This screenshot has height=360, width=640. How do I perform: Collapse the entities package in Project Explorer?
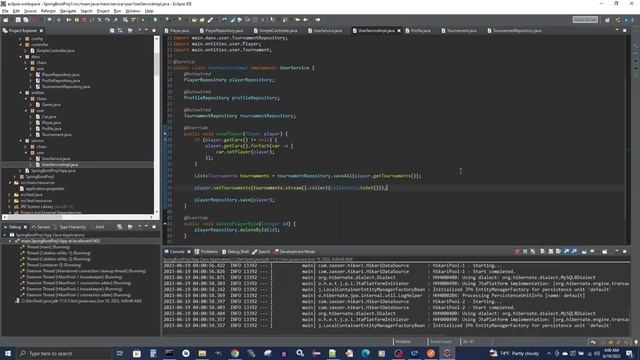pos(21,93)
